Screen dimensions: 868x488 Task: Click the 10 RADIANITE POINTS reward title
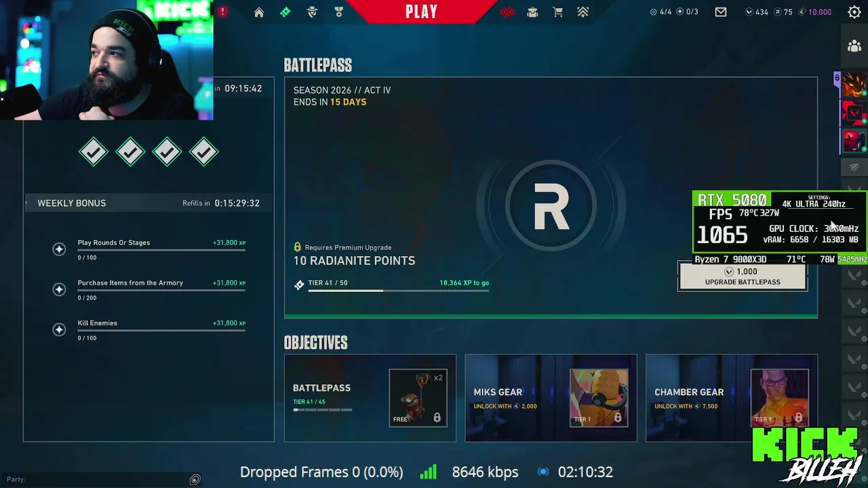coord(354,261)
